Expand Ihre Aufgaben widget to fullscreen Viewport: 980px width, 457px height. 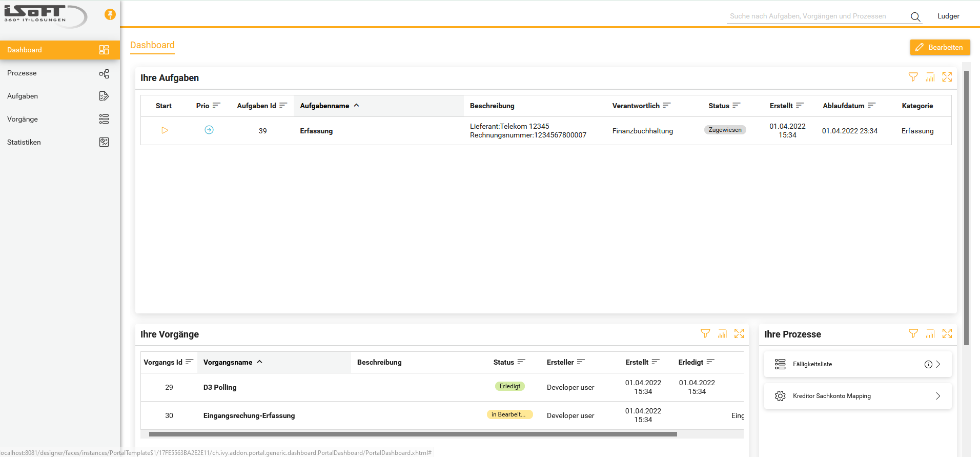tap(947, 77)
